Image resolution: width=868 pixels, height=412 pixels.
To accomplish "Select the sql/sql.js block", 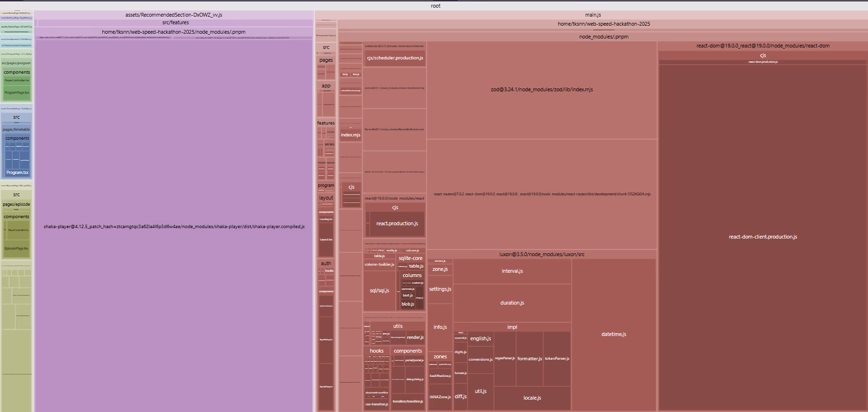I will [x=380, y=290].
